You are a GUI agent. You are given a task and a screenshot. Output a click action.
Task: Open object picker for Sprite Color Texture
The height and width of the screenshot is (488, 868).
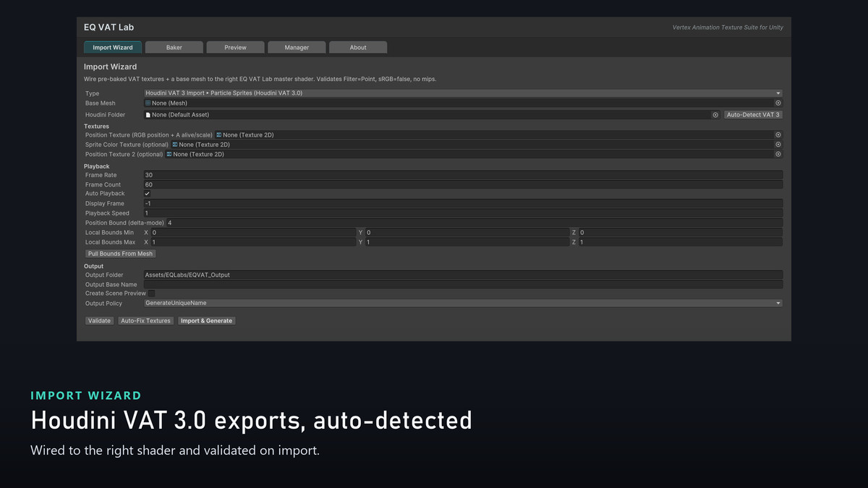[x=778, y=145]
